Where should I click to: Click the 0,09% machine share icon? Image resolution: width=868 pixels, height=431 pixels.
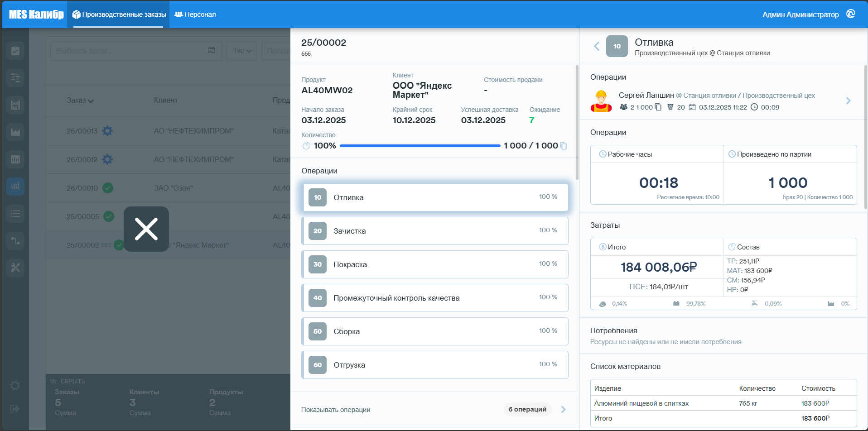pyautogui.click(x=755, y=304)
